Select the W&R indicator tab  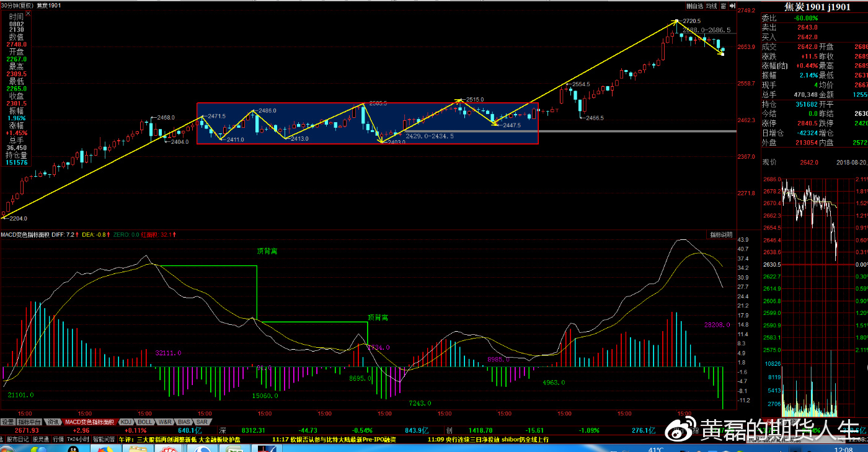(165, 422)
